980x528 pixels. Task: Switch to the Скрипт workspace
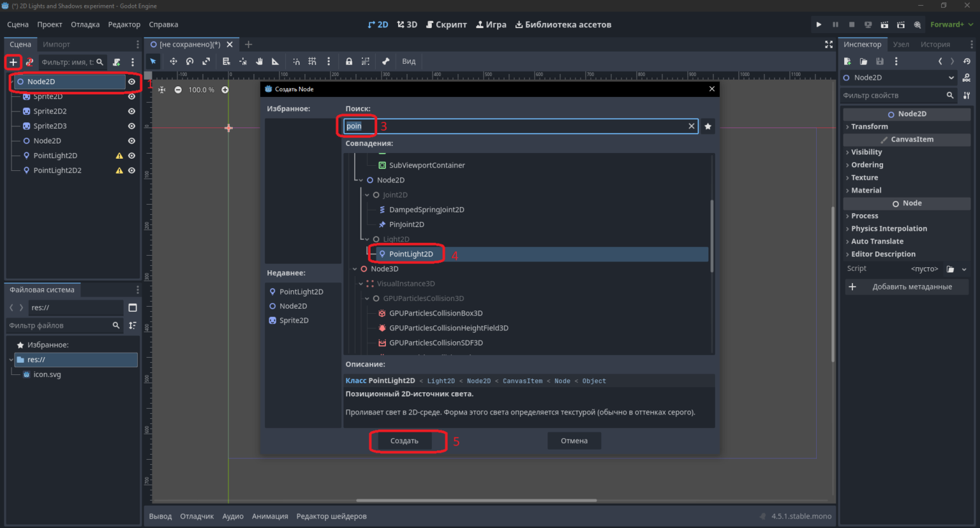click(447, 24)
